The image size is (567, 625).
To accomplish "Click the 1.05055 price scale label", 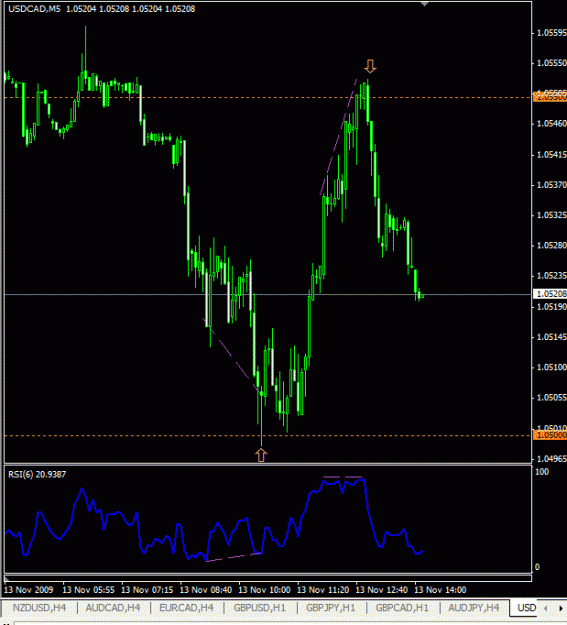I will (x=551, y=397).
